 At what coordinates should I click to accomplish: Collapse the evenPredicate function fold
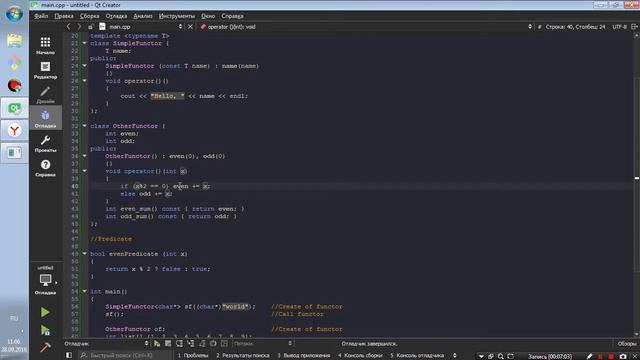(x=84, y=254)
